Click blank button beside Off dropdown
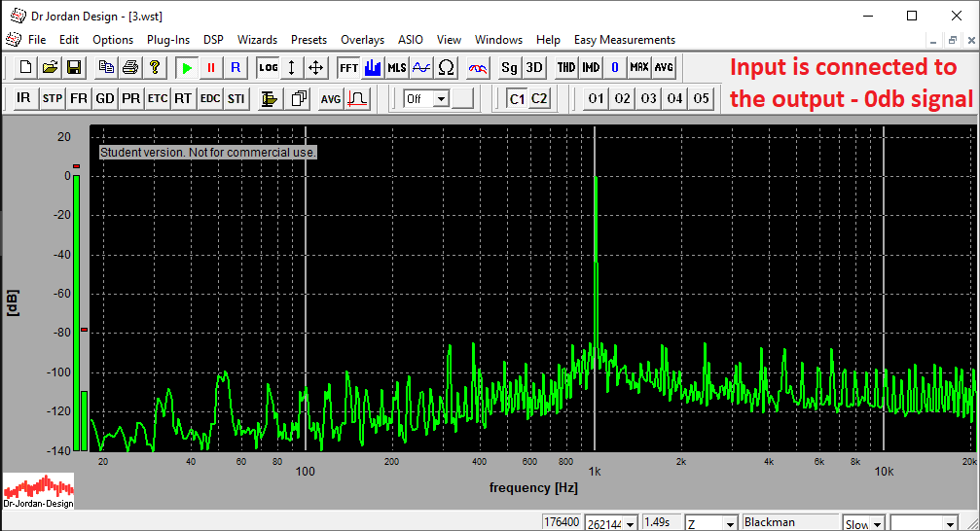The height and width of the screenshot is (531, 980). pyautogui.click(x=462, y=98)
